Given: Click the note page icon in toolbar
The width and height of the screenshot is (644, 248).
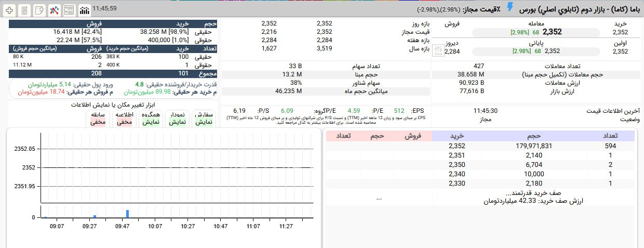Looking at the screenshot, I should (39, 10).
